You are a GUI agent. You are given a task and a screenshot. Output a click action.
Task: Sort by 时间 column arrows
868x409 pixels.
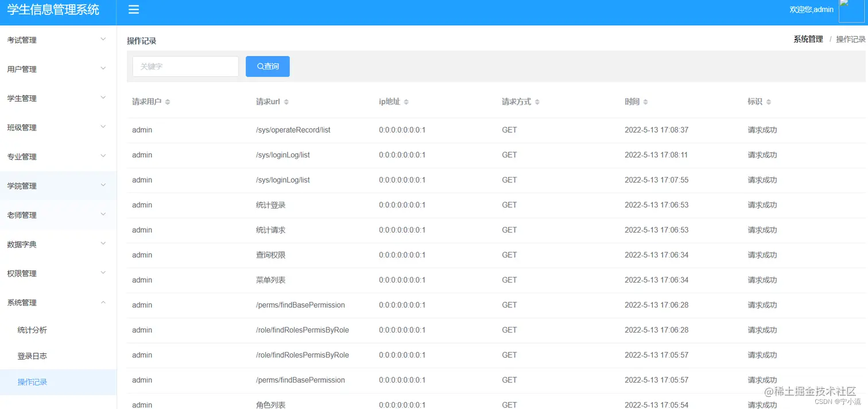pos(645,102)
